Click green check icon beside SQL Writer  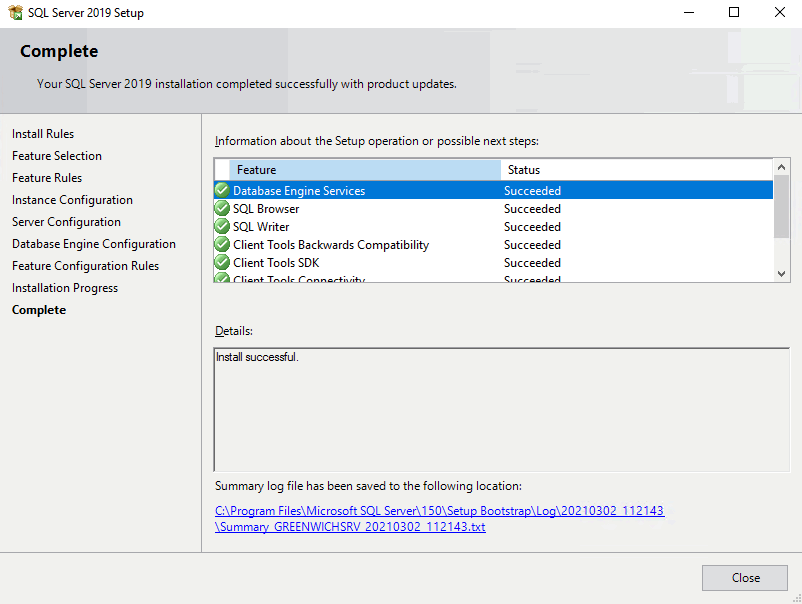[x=222, y=226]
